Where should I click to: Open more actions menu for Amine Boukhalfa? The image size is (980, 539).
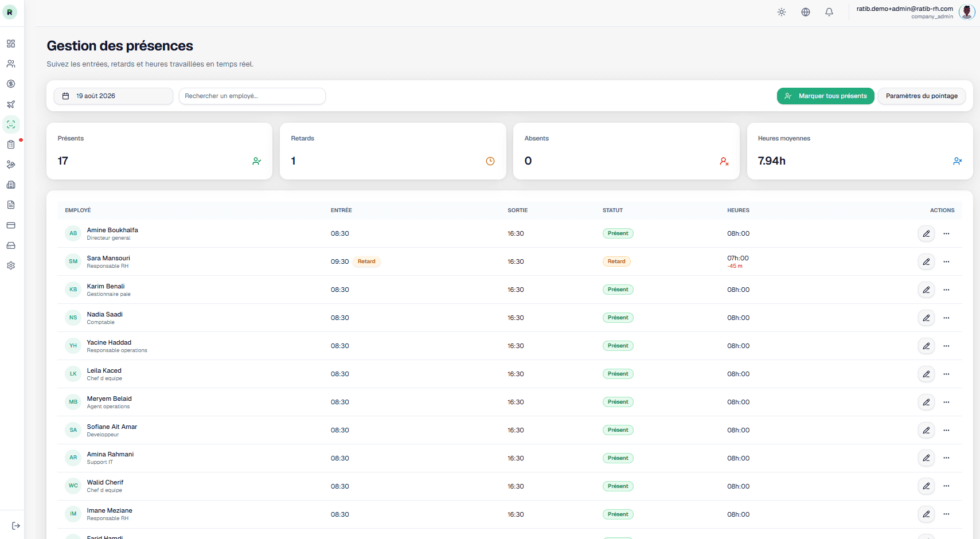[x=946, y=233]
